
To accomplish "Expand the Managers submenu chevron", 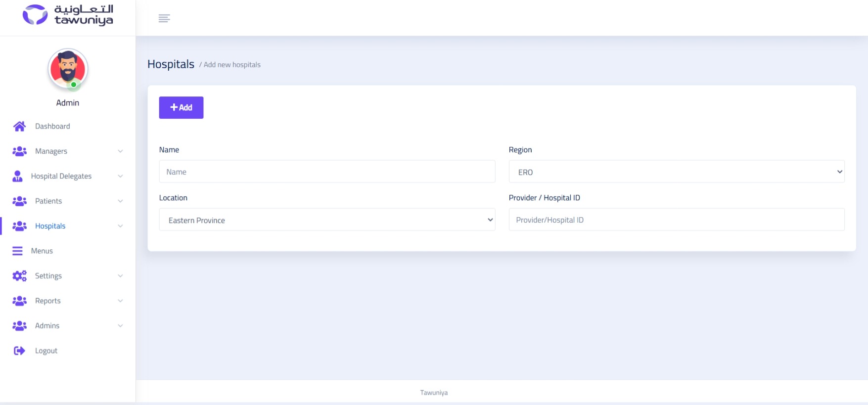I will click(120, 151).
